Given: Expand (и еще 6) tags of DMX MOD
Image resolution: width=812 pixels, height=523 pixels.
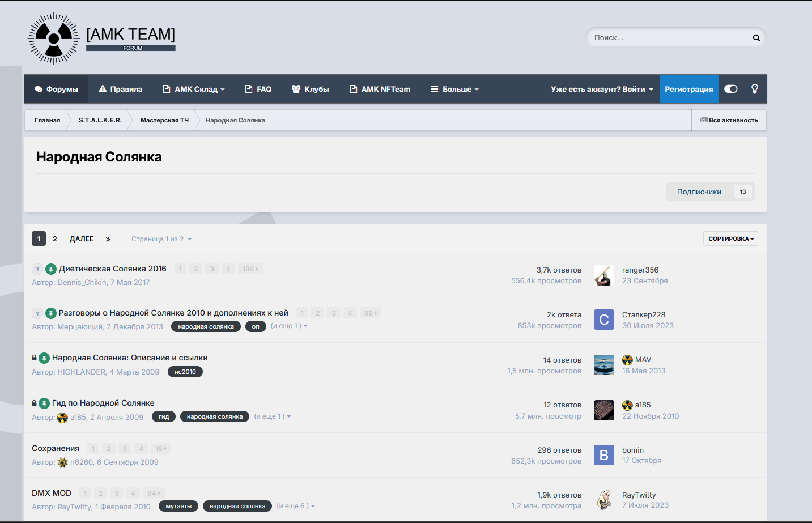Looking at the screenshot, I should tap(296, 506).
